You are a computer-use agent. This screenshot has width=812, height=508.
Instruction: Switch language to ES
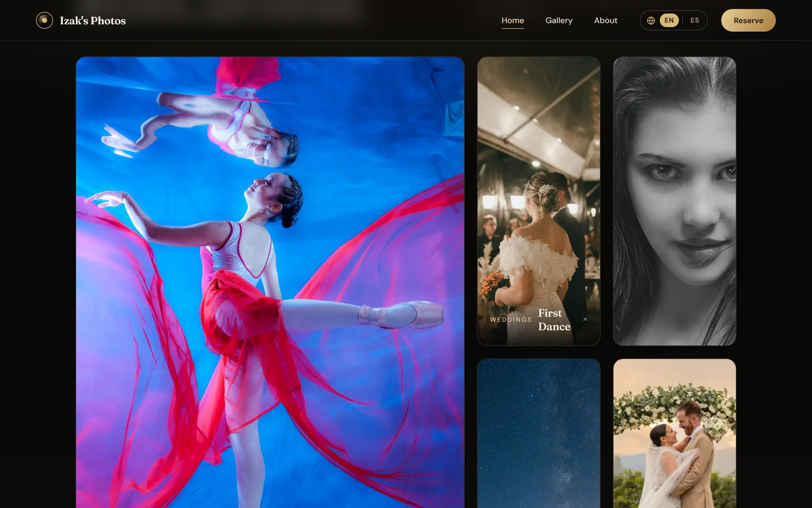[x=694, y=20]
